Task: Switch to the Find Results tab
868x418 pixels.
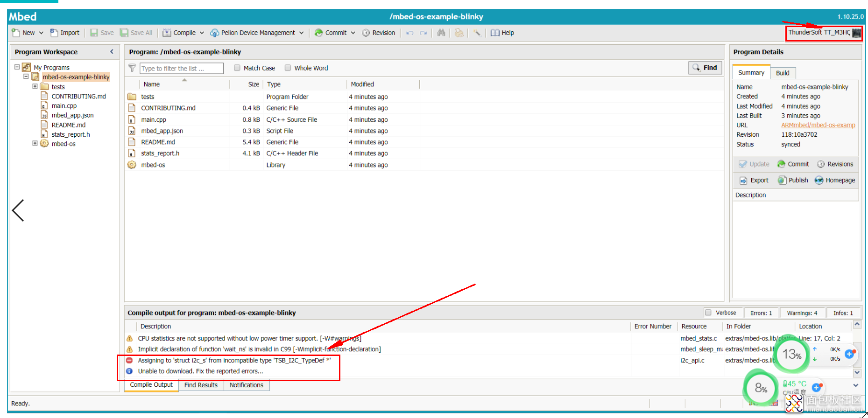Action: [201, 385]
